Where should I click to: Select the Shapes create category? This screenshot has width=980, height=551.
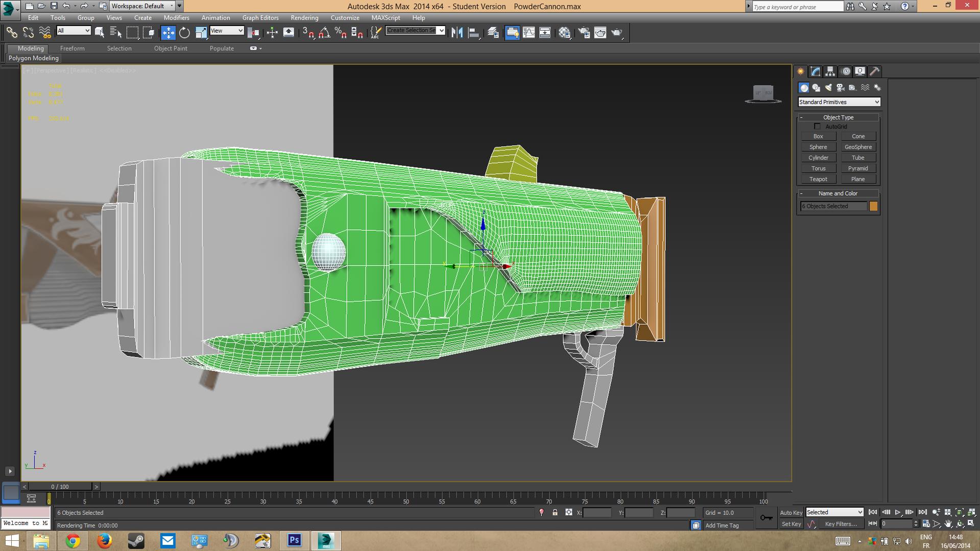[816, 88]
